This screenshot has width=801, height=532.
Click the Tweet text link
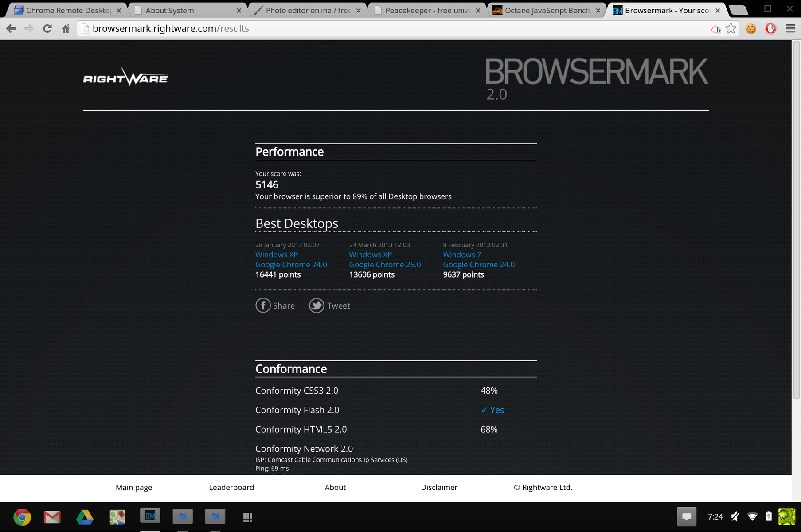(x=339, y=305)
